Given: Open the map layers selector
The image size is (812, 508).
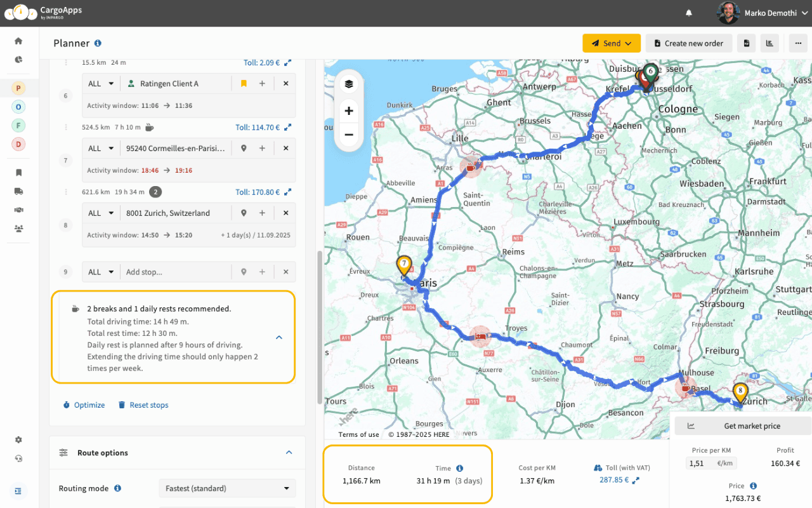Looking at the screenshot, I should point(349,84).
